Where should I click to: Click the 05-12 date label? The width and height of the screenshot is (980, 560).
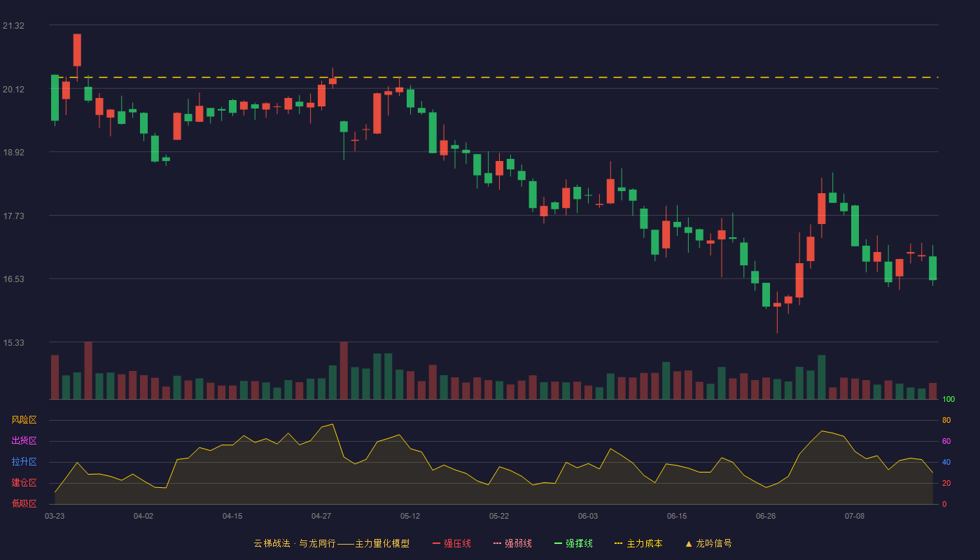click(410, 516)
